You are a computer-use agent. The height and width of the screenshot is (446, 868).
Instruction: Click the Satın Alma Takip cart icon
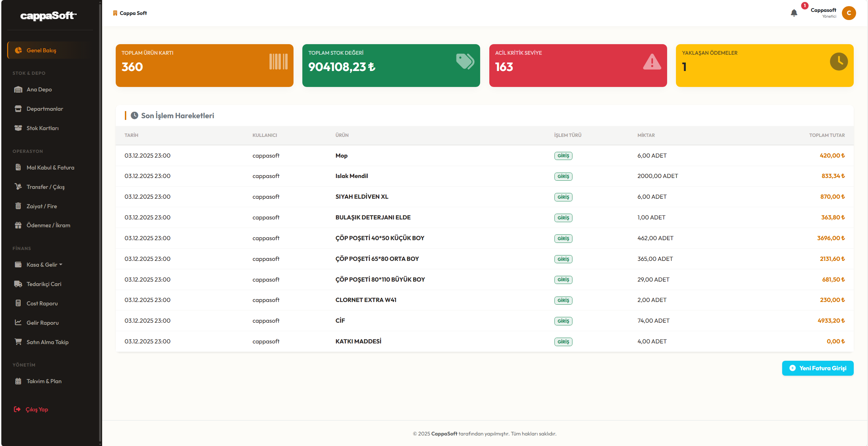pyautogui.click(x=19, y=342)
